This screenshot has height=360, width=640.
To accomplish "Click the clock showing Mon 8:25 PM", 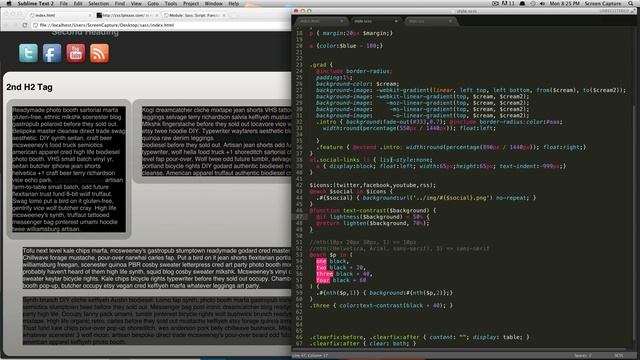I will pyautogui.click(x=564, y=3).
